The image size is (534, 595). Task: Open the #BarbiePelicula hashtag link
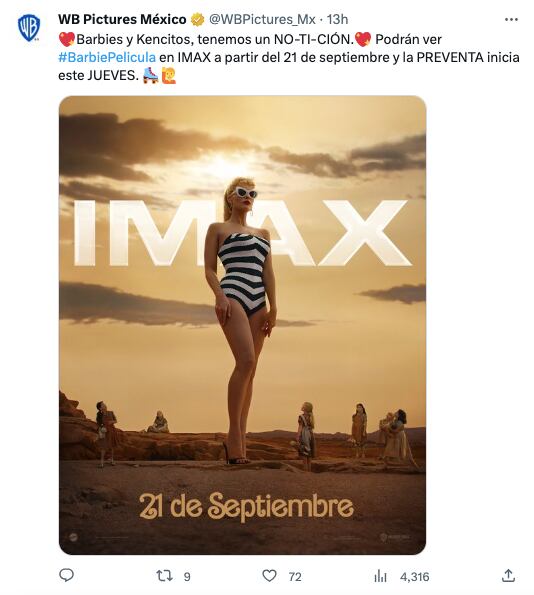(107, 57)
